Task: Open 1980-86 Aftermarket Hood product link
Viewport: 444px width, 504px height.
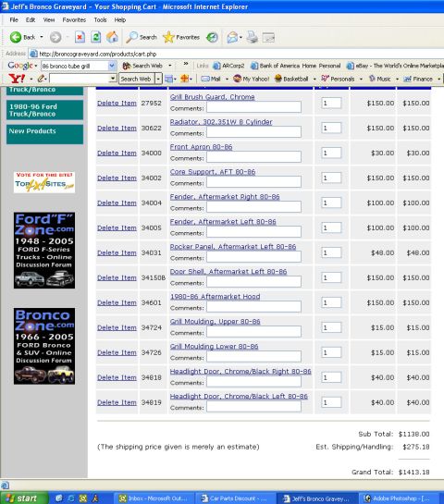Action: click(215, 297)
